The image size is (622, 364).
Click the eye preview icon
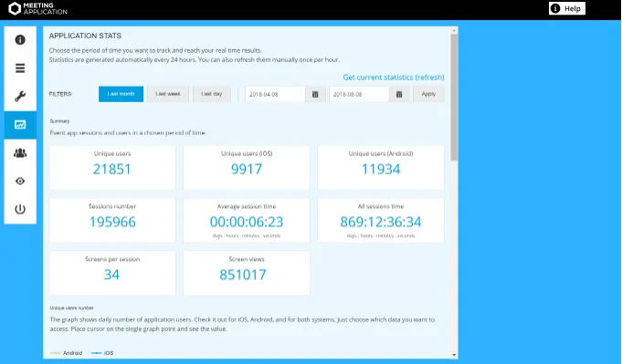pyautogui.click(x=20, y=181)
